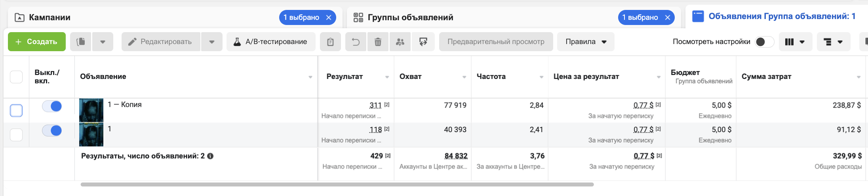Image resolution: width=868 pixels, height=196 pixels.
Task: Click the Кампании folder icon
Action: 19,17
